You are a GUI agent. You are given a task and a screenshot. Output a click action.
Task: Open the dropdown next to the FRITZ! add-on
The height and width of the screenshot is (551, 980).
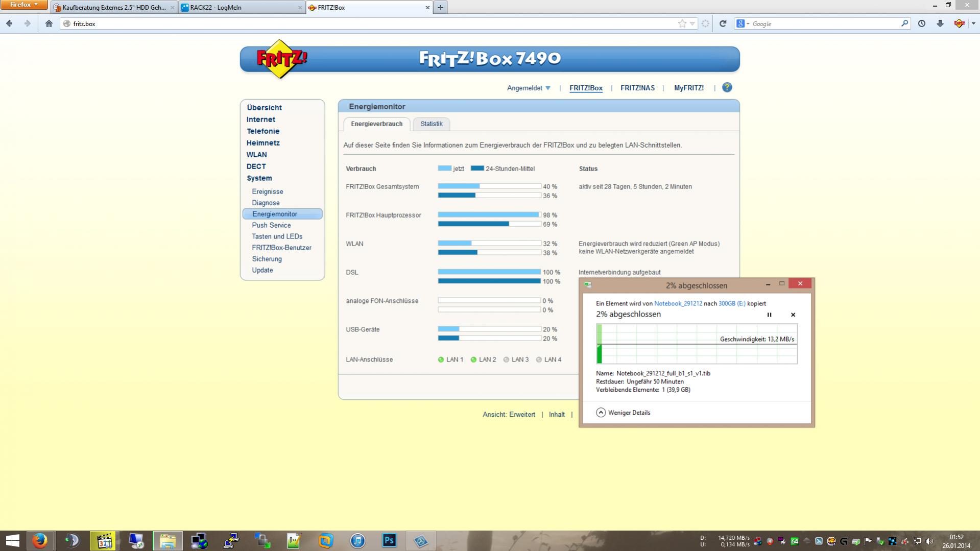point(973,23)
